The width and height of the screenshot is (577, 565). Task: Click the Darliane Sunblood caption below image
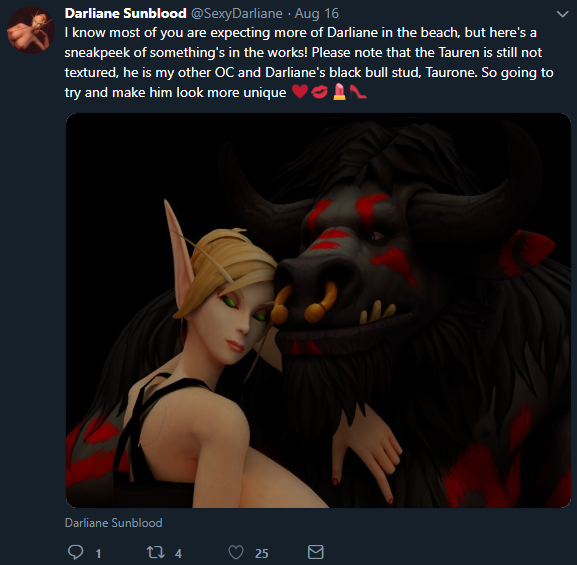(x=113, y=523)
